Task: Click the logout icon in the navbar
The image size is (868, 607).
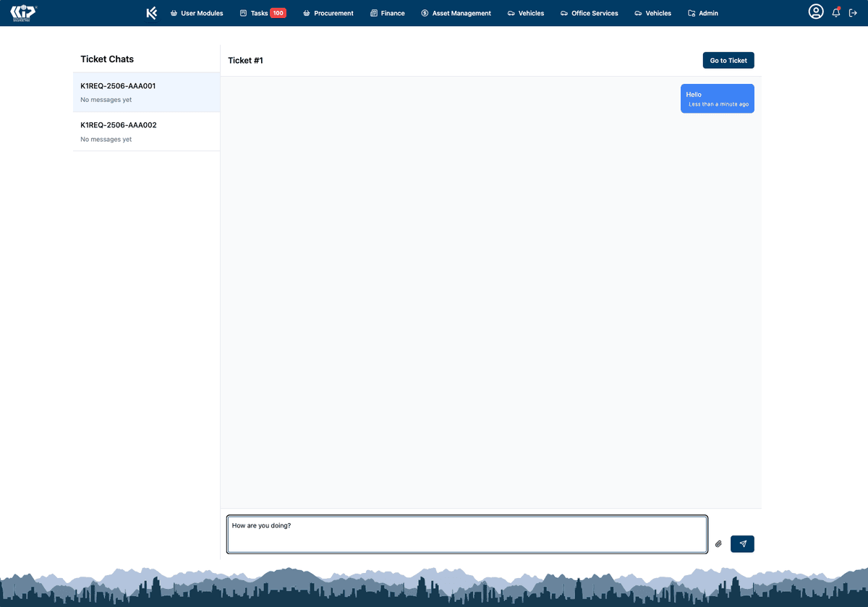Action: click(x=854, y=12)
